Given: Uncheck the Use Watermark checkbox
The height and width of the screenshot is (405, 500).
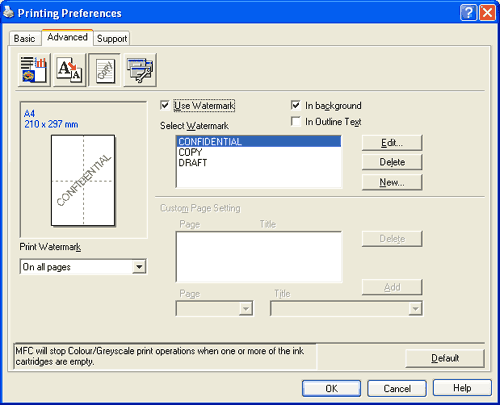Looking at the screenshot, I should pyautogui.click(x=165, y=106).
